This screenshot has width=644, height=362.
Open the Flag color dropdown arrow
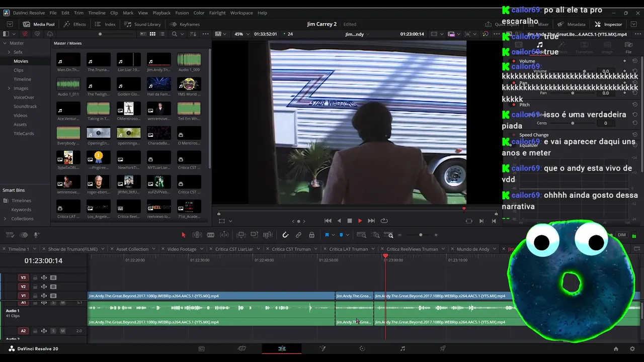point(333,235)
